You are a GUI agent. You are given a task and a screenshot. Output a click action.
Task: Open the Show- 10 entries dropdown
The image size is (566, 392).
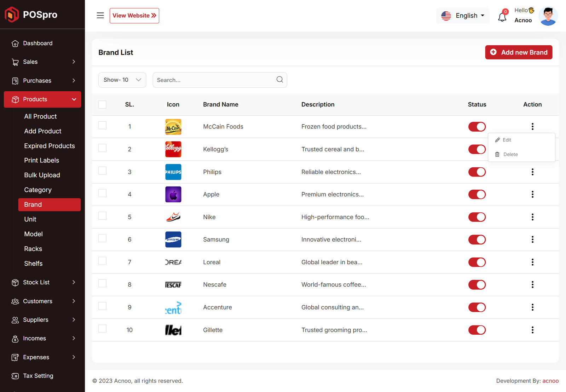coord(122,80)
